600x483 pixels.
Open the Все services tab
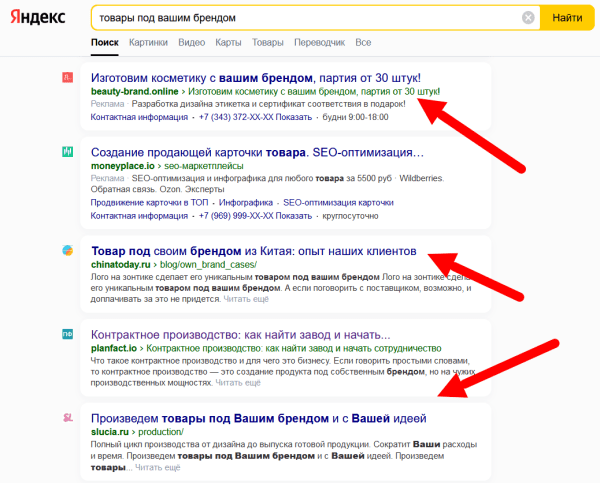(x=363, y=43)
